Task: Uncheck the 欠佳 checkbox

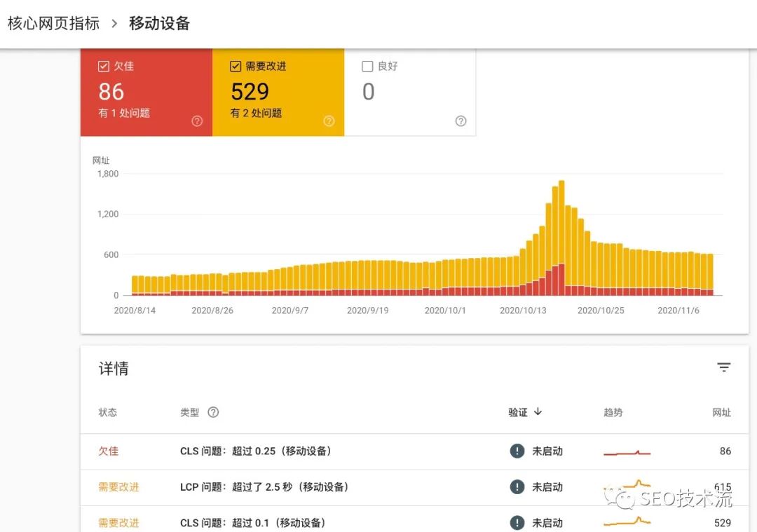Action: click(x=104, y=67)
